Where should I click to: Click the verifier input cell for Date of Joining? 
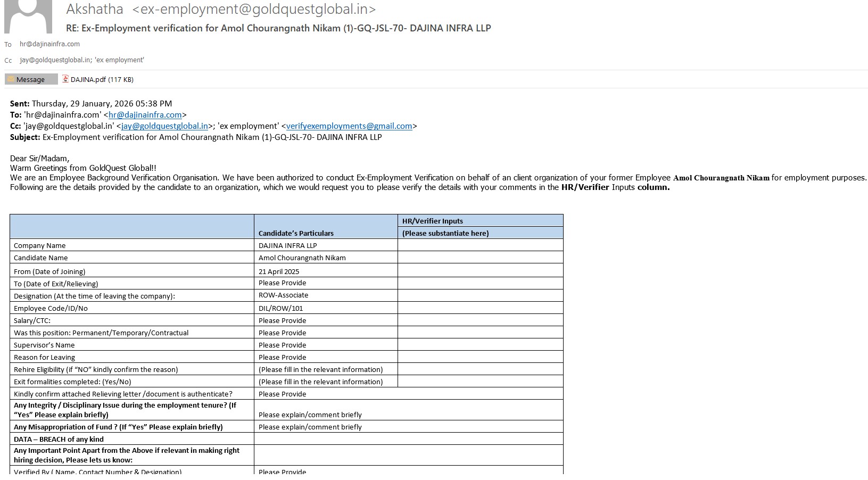480,271
